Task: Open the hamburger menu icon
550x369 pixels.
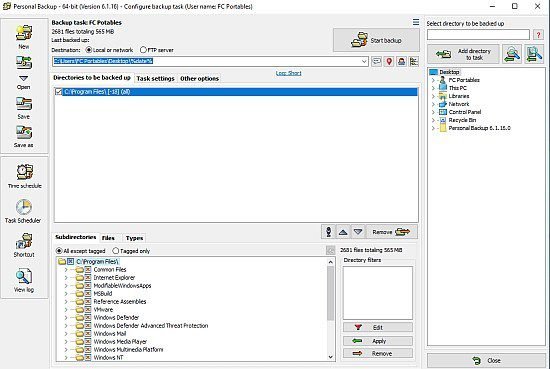Action: (x=416, y=22)
